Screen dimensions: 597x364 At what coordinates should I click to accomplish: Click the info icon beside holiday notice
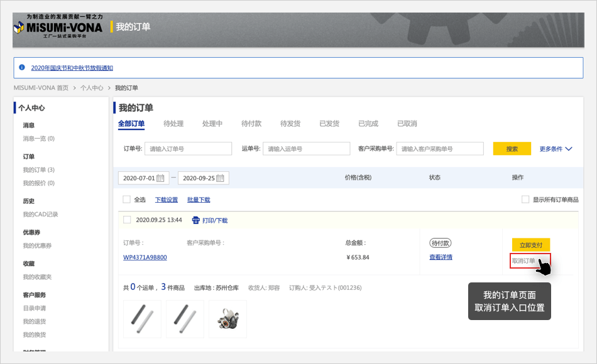pos(22,67)
